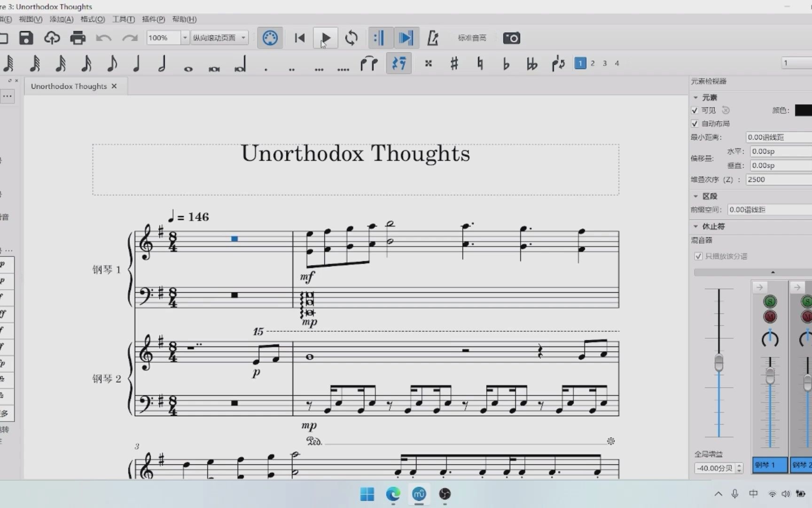The width and height of the screenshot is (812, 508).
Task: Toggle MIDI input button
Action: click(x=270, y=38)
